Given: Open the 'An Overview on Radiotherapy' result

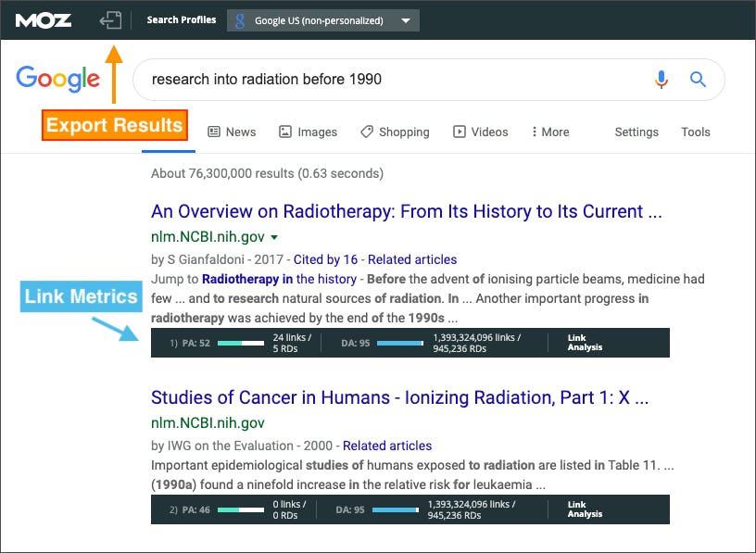Looking at the screenshot, I should coord(406,211).
